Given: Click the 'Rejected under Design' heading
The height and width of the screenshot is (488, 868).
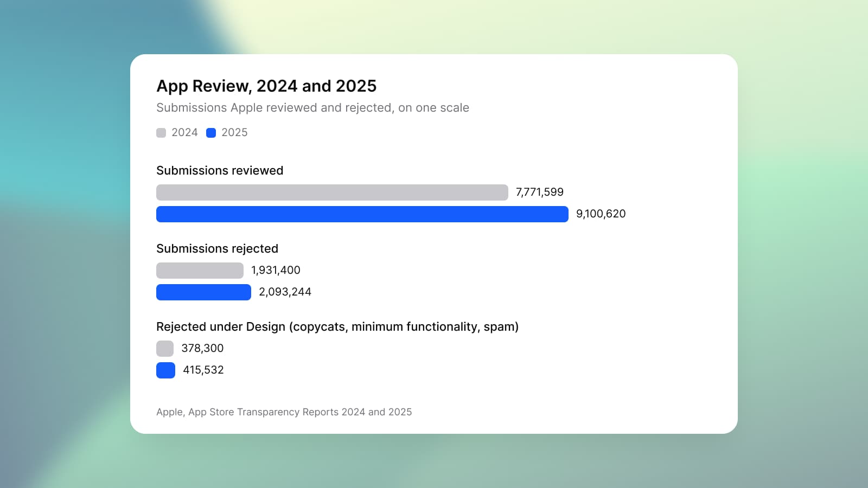Looking at the screenshot, I should tap(337, 326).
